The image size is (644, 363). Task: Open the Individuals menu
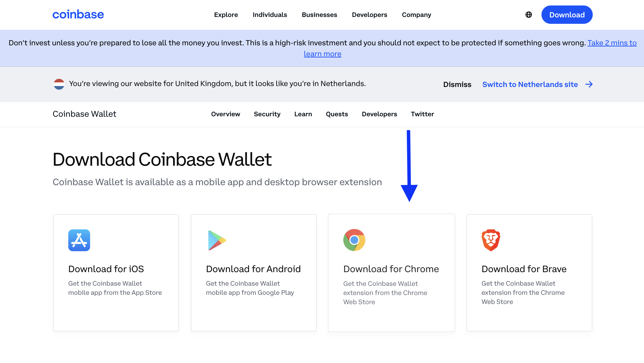click(x=270, y=15)
